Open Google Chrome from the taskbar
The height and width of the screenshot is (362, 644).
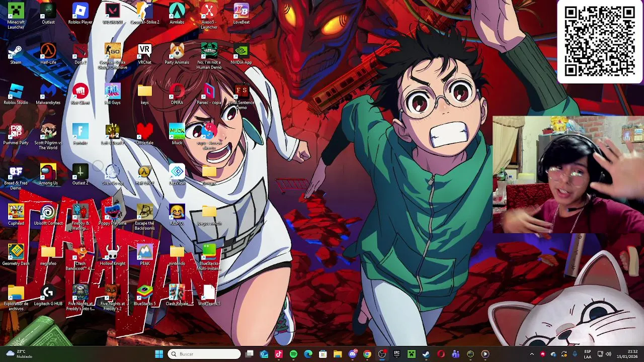point(367,354)
